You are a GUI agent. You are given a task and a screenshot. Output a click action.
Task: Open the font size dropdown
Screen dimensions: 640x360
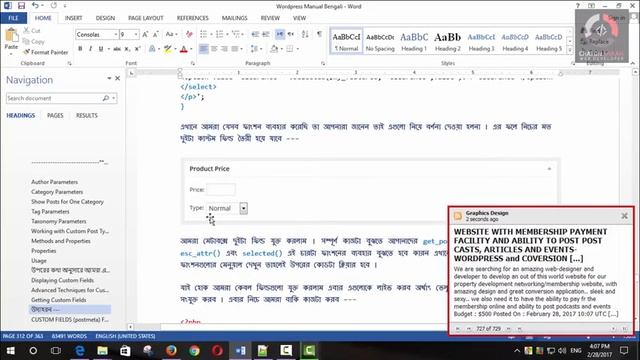coord(136,35)
